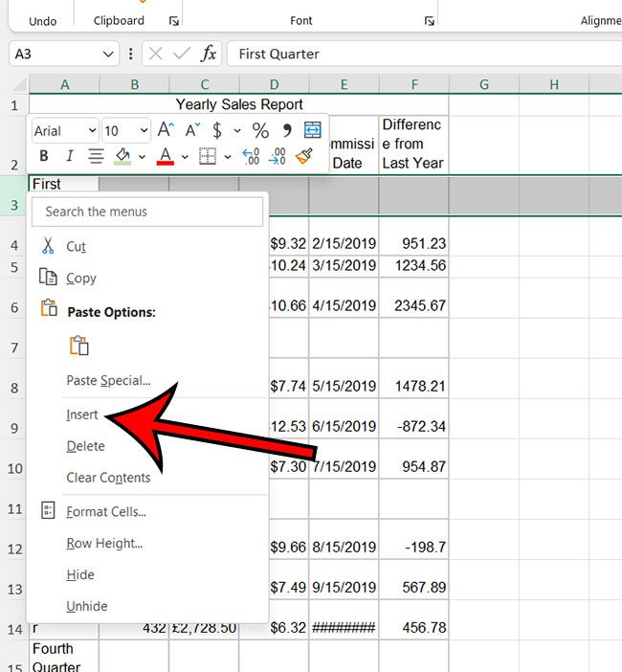Click Hide in the context menu
This screenshot has width=622, height=672.
(79, 574)
